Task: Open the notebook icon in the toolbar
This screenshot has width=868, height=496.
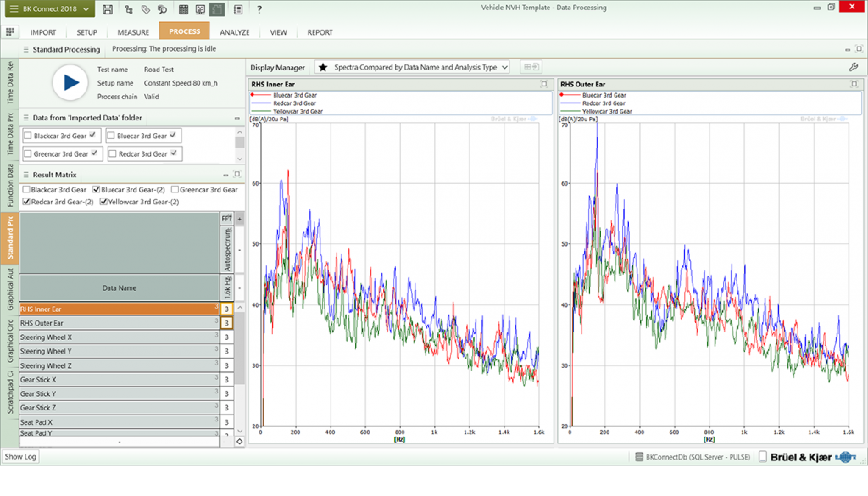Action: tap(238, 8)
